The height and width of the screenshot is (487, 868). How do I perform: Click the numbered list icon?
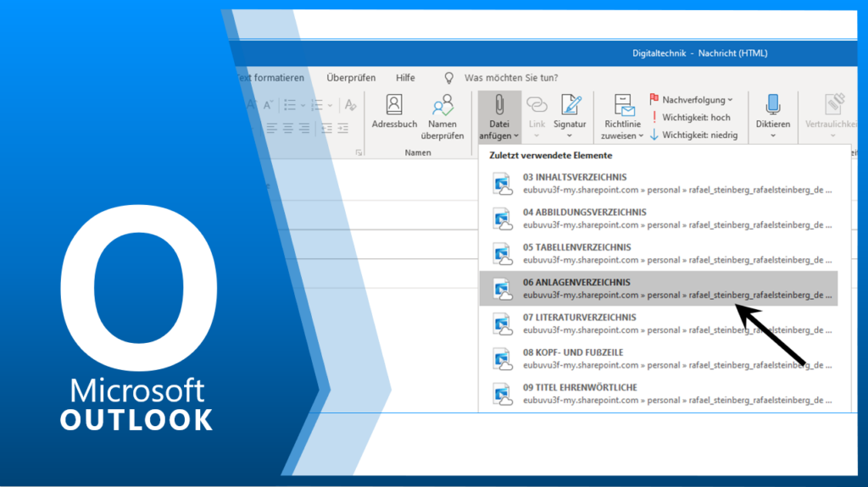(x=317, y=104)
